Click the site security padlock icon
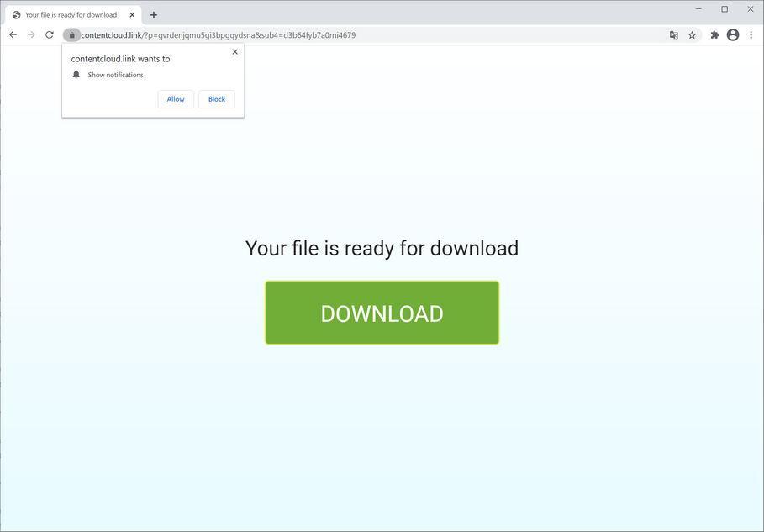This screenshot has width=764, height=532. point(71,34)
